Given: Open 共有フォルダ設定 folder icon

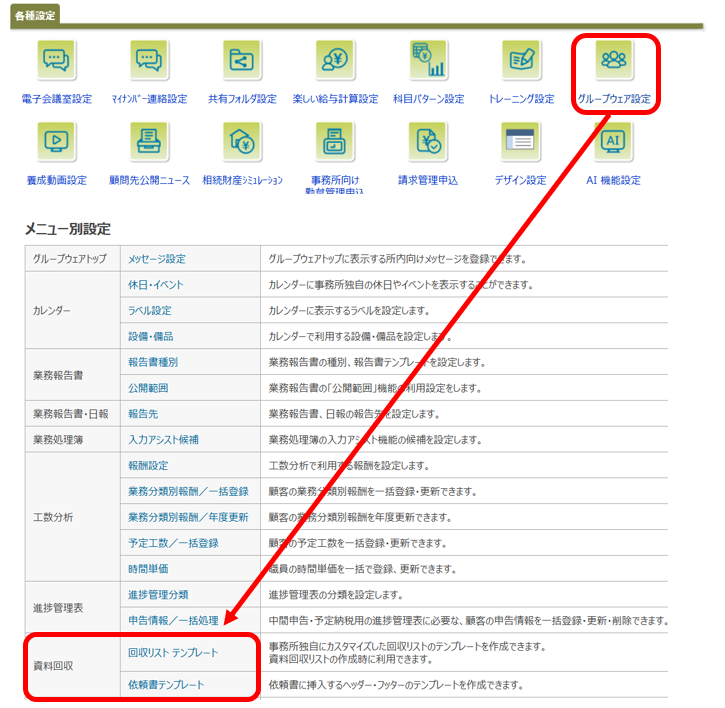Looking at the screenshot, I should click(242, 62).
